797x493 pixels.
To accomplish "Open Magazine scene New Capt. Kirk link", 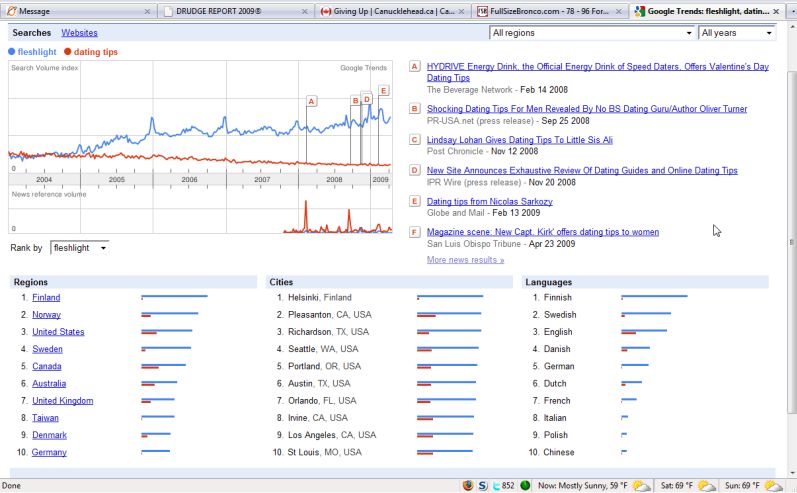I will pyautogui.click(x=543, y=232).
